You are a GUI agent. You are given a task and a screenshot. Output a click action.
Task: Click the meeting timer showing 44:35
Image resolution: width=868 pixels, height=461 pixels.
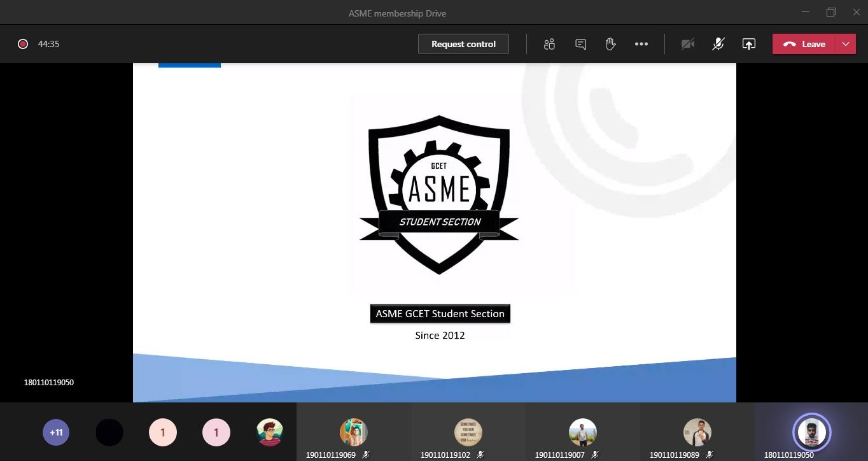48,44
